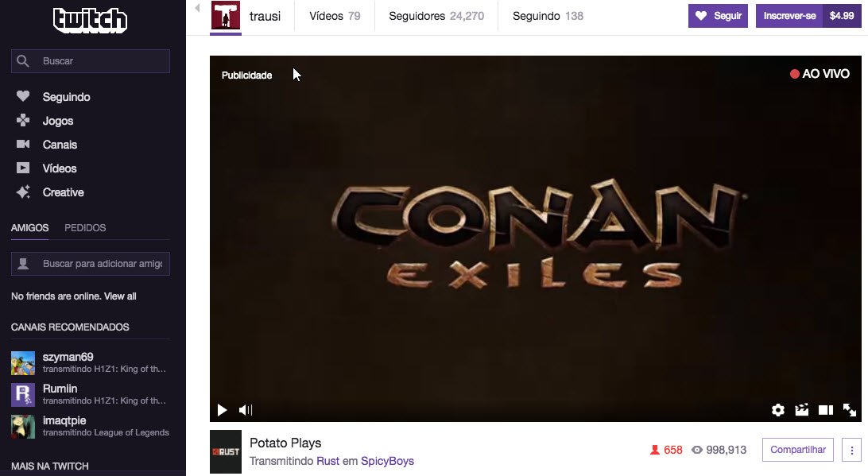868x476 pixels.
Task: Open recommended channel Rumiin
Action: click(x=91, y=395)
